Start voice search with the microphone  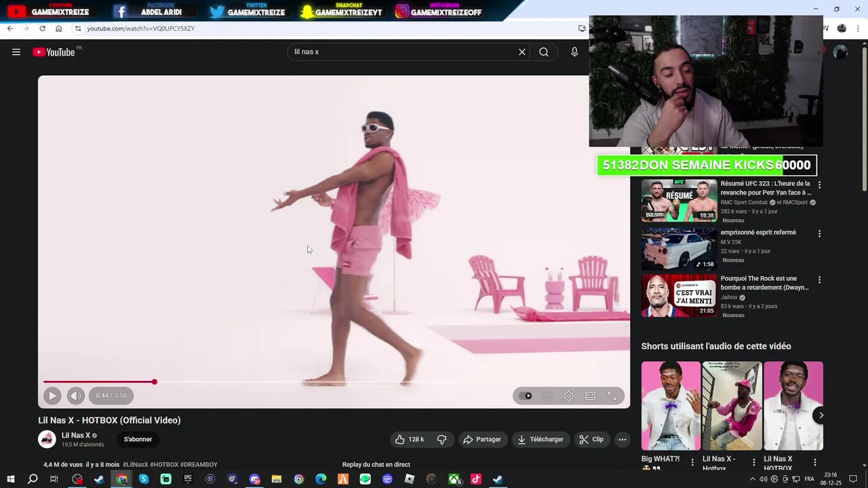click(x=574, y=52)
